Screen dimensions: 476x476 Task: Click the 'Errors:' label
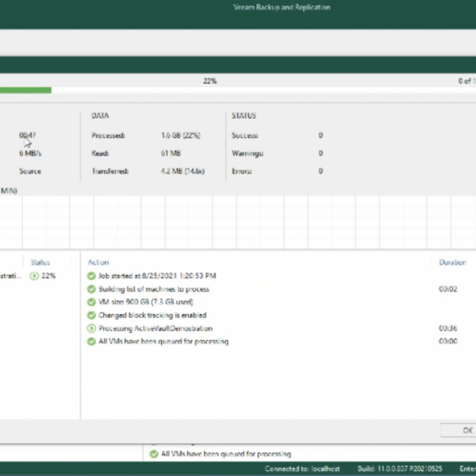point(242,171)
